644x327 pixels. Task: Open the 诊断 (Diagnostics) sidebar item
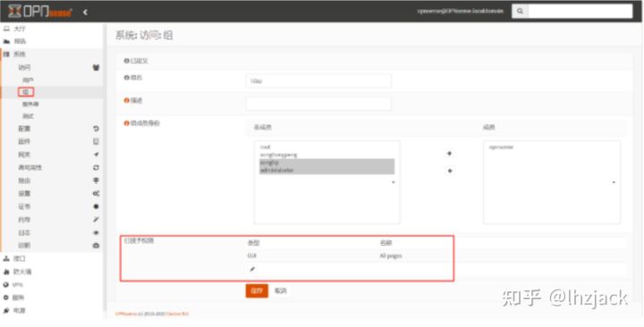[x=25, y=246]
